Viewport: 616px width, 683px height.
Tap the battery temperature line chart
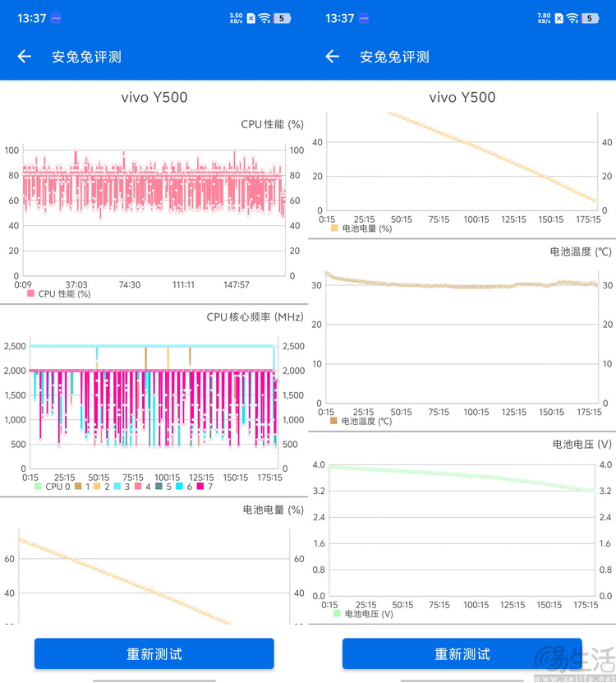coord(462,336)
